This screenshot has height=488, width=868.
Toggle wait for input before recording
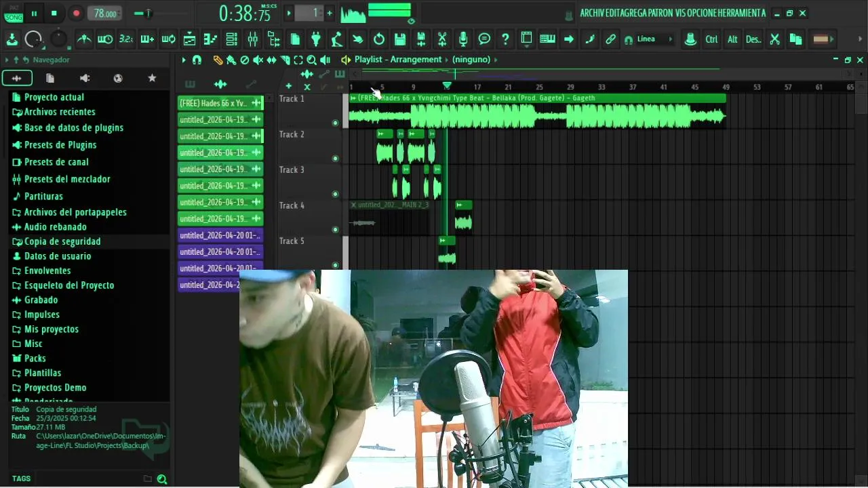pyautogui.click(x=105, y=39)
